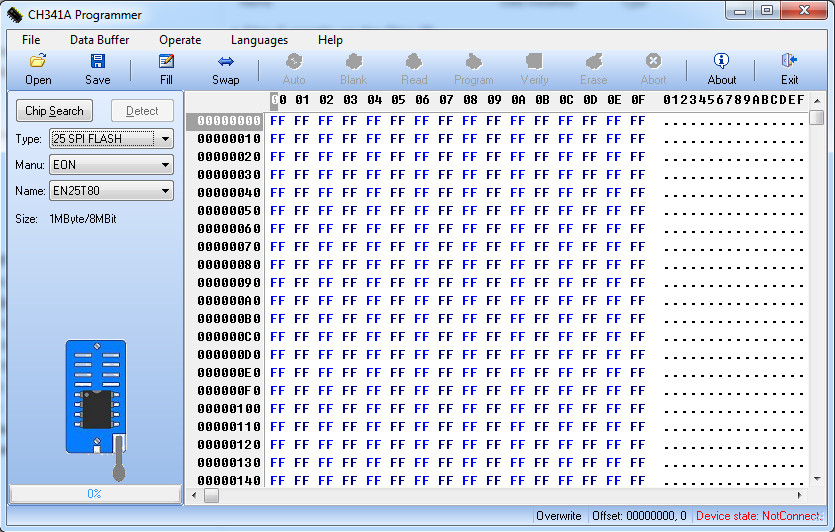Click column 04 byte in row 00000120
Viewport: 835px width, 532px height.
(x=374, y=445)
